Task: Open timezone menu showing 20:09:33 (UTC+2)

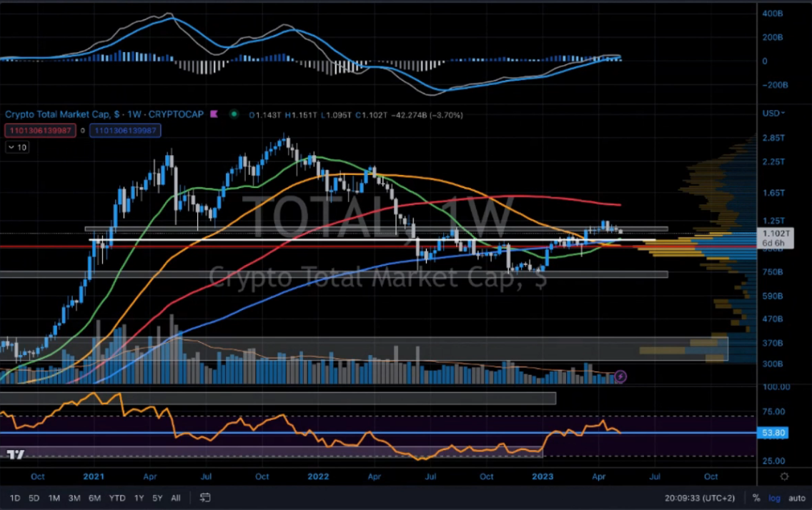Action: 701,498
